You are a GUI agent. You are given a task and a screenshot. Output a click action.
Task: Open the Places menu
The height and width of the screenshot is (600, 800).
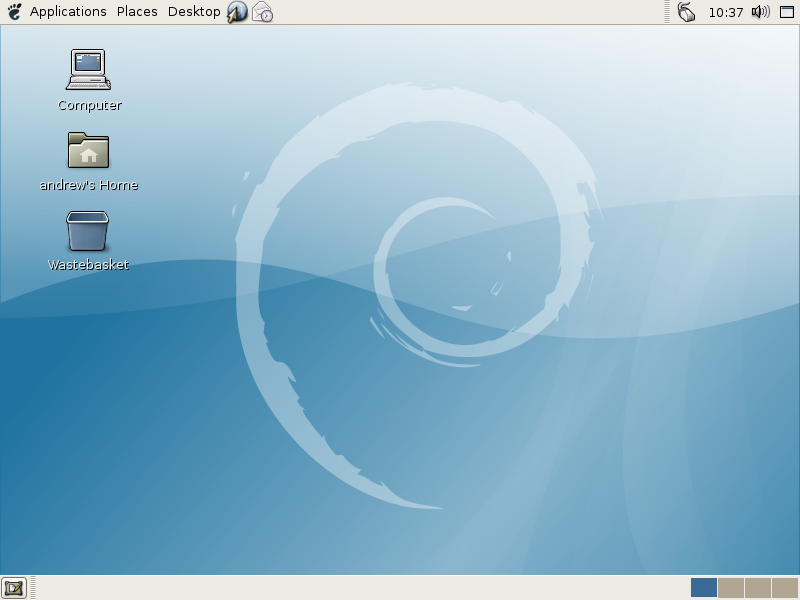137,12
